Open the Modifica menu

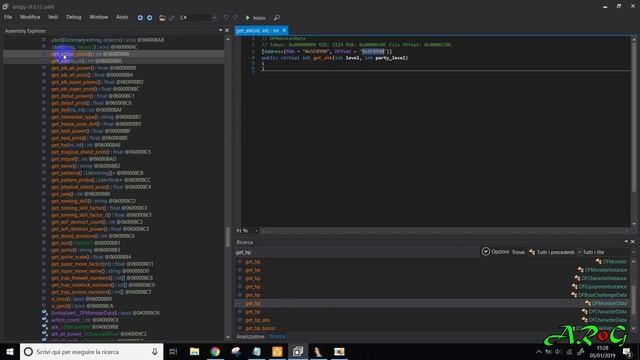30,17
